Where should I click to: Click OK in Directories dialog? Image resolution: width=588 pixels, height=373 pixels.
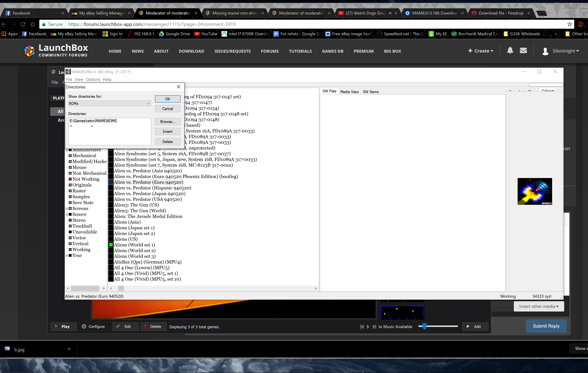click(x=168, y=99)
